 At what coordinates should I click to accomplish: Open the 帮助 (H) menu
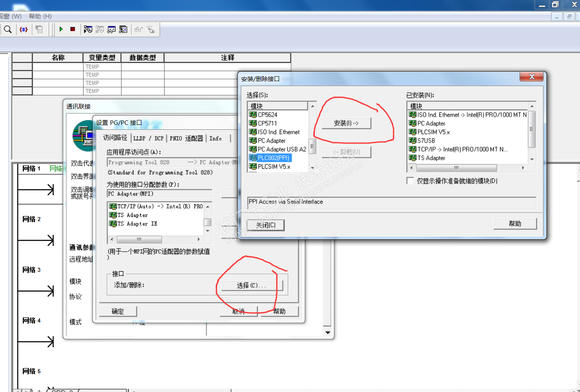(x=40, y=16)
